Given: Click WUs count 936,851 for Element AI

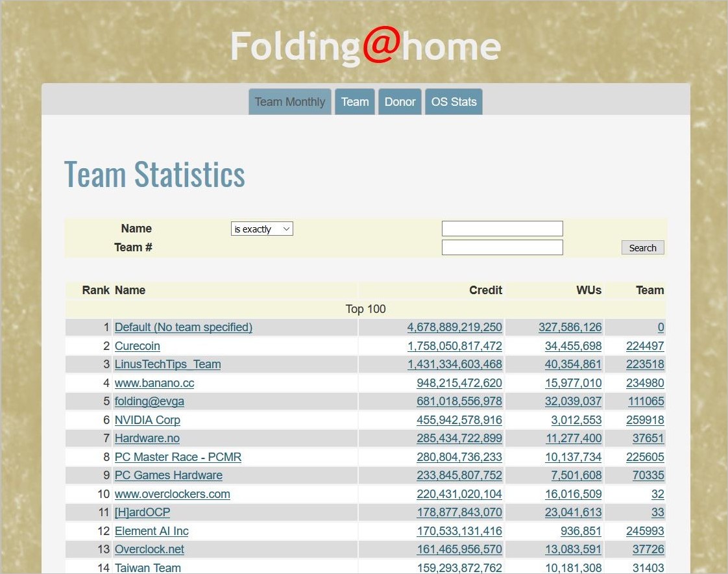Looking at the screenshot, I should tap(581, 531).
